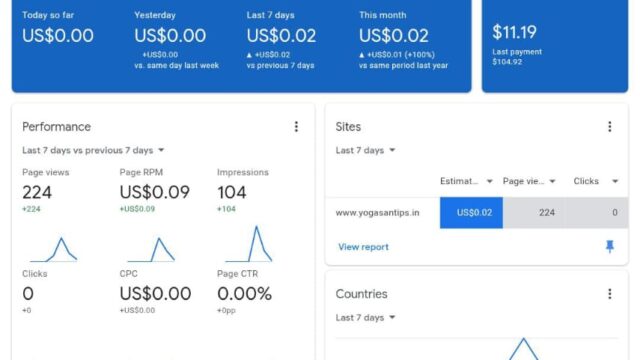The width and height of the screenshot is (640, 360).
Task: Select www.yogasantips.in site row
Action: 477,213
